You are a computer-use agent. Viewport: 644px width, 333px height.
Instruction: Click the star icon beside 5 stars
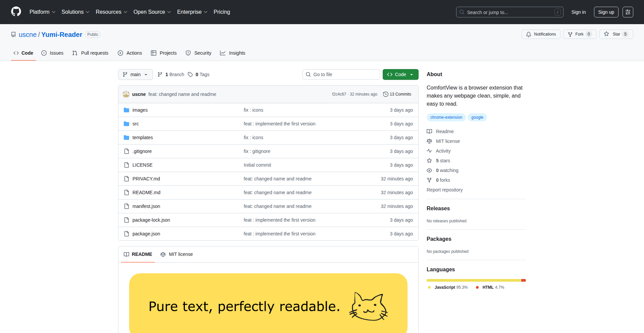429,161
